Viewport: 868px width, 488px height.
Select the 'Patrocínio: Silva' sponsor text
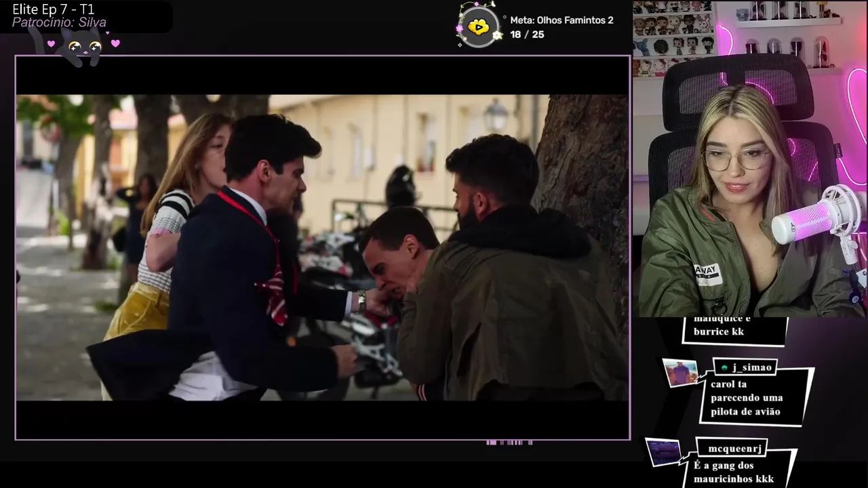pyautogui.click(x=59, y=22)
